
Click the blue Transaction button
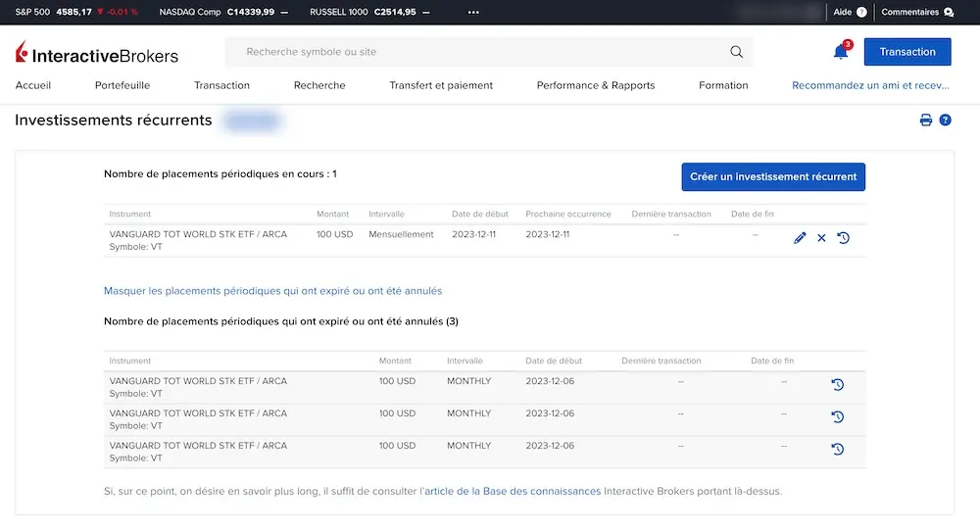click(x=907, y=52)
